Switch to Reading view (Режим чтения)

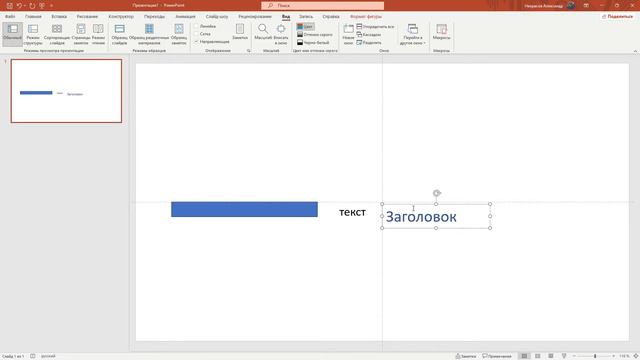pos(98,34)
